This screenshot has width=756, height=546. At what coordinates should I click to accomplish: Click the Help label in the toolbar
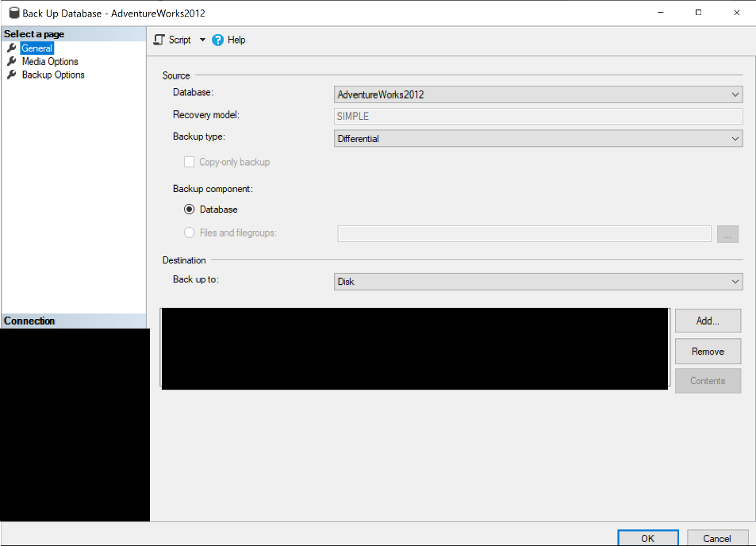pos(236,40)
